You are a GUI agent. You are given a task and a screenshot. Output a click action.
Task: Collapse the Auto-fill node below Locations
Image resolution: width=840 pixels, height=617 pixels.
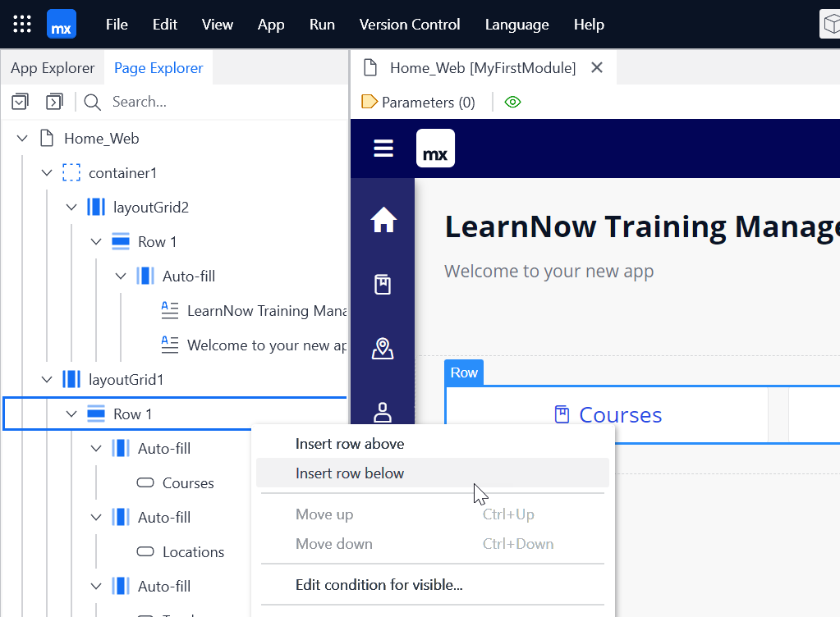click(96, 586)
